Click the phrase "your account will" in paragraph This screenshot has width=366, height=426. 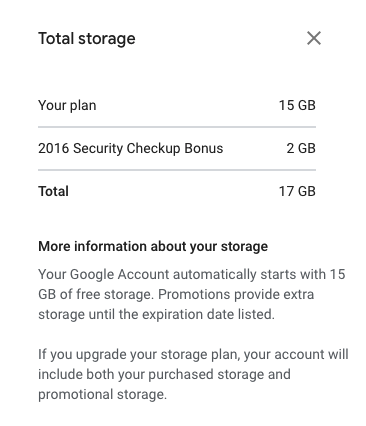(296, 355)
